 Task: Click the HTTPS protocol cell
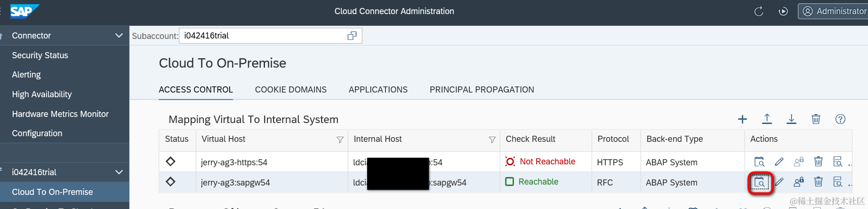coord(610,163)
